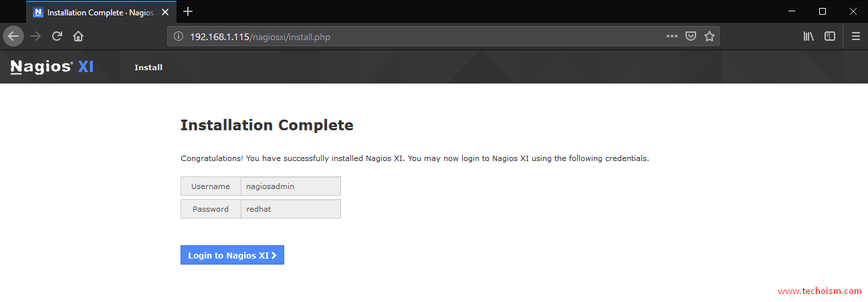Close the browser window
This screenshot has width=868, height=302.
(x=853, y=11)
